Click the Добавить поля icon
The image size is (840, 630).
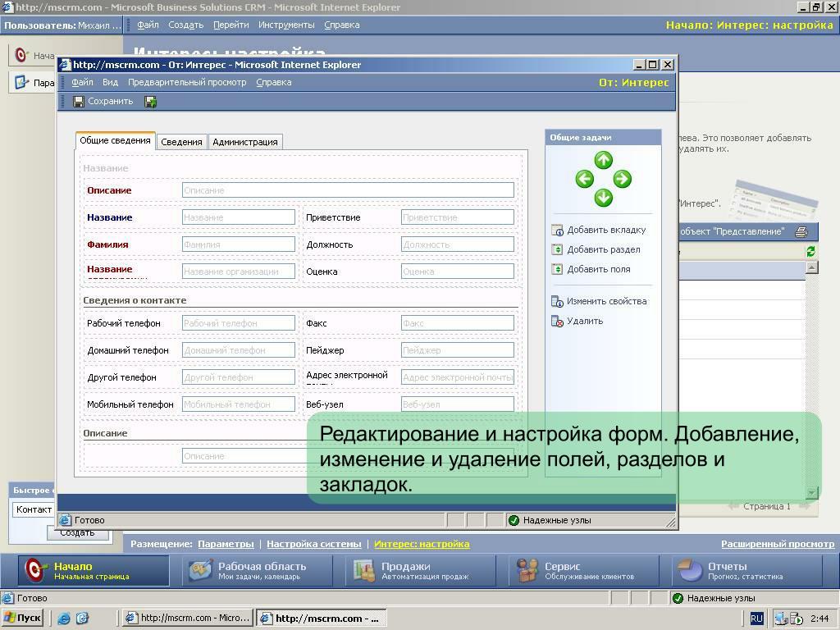point(557,269)
